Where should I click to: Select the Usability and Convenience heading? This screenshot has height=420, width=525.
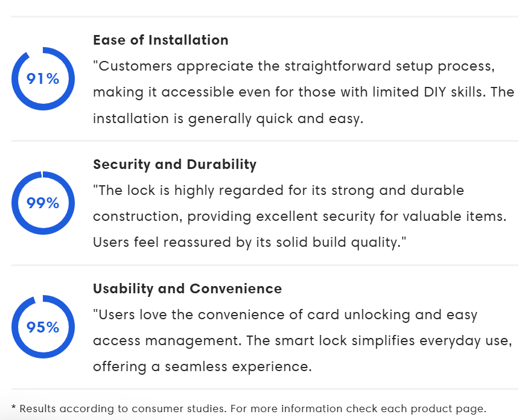point(188,288)
